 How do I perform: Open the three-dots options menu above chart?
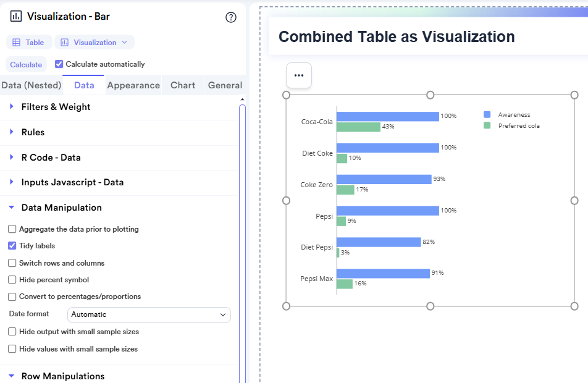click(299, 75)
